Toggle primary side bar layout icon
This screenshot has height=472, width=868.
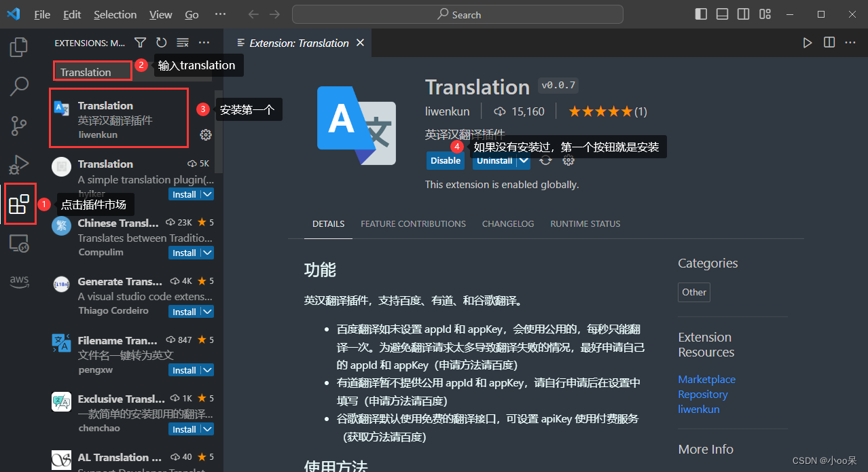click(701, 14)
